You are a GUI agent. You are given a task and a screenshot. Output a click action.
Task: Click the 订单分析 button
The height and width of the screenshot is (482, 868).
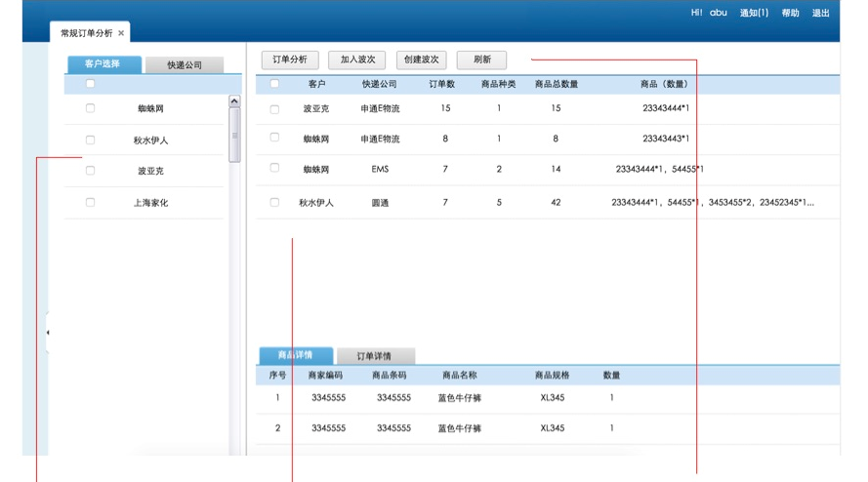[290, 60]
